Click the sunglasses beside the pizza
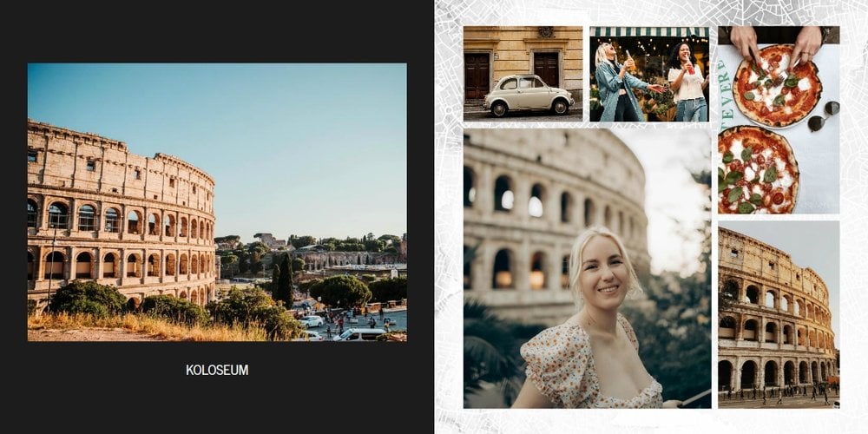The width and height of the screenshot is (868, 434). point(823,116)
